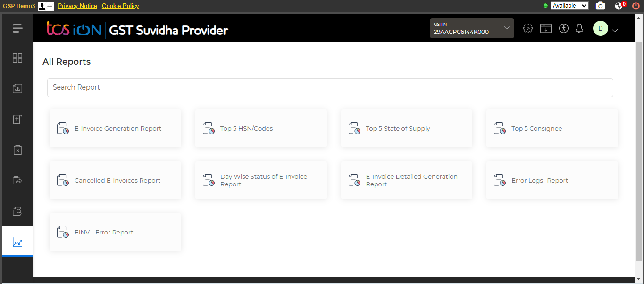Click the Top 5 State of Supply icon
Screen dimensions: 644x284
tap(354, 128)
